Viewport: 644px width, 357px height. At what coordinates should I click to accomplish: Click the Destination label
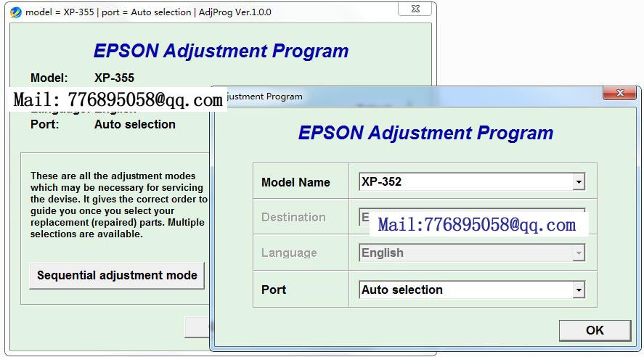[293, 217]
